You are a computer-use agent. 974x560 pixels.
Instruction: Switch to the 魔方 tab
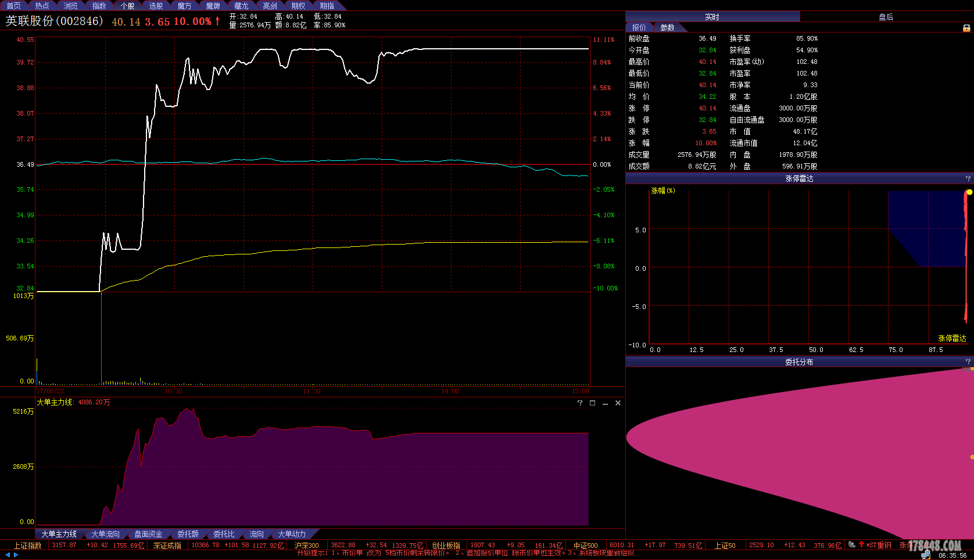(x=184, y=6)
